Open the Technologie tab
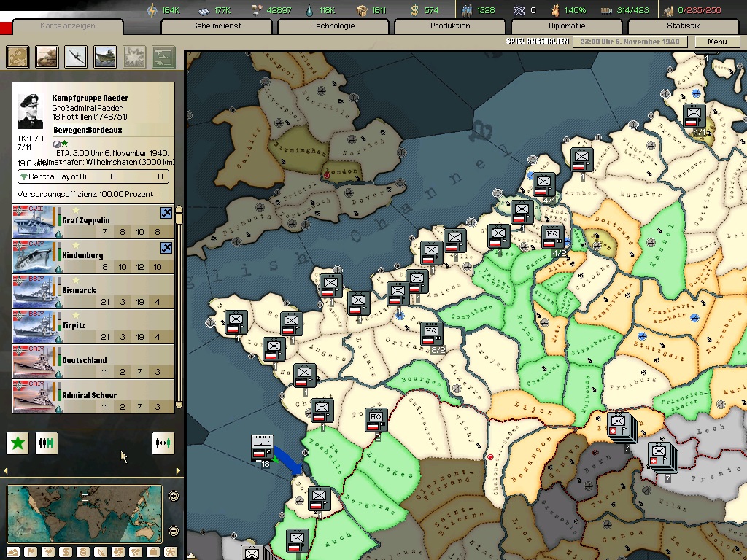 click(333, 26)
